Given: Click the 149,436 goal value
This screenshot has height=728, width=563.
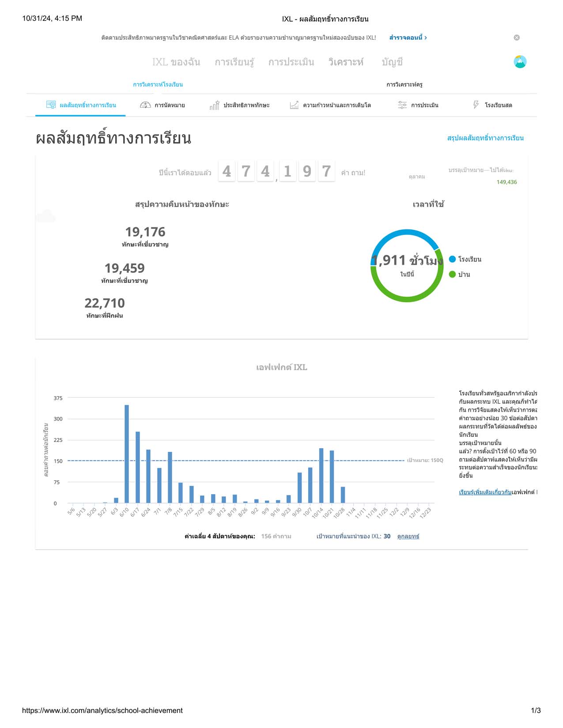Looking at the screenshot, I should [506, 182].
